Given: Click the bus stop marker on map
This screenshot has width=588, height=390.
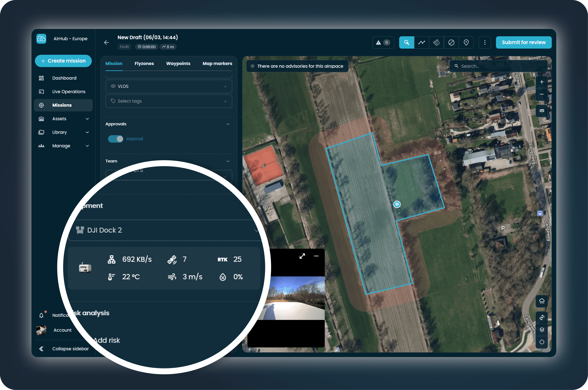Looking at the screenshot, I should (x=540, y=213).
